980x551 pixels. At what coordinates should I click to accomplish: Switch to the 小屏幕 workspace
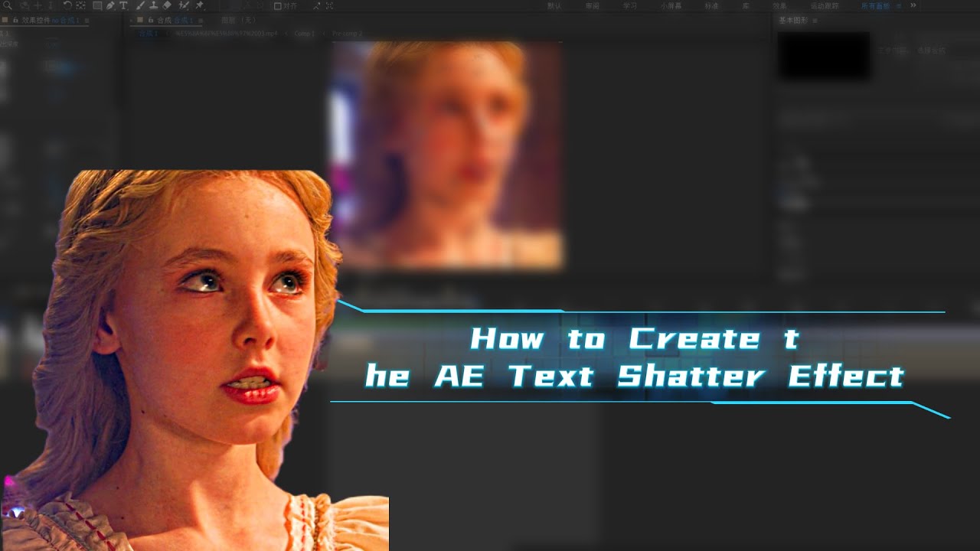click(671, 6)
